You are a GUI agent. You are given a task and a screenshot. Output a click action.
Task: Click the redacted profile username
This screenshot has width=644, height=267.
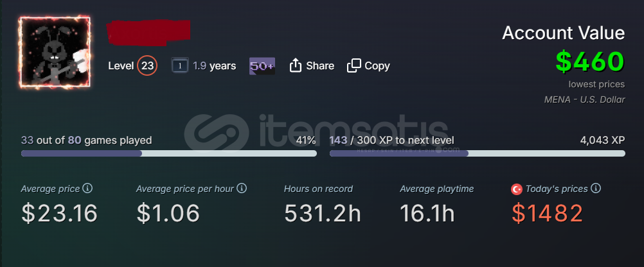pyautogui.click(x=149, y=32)
